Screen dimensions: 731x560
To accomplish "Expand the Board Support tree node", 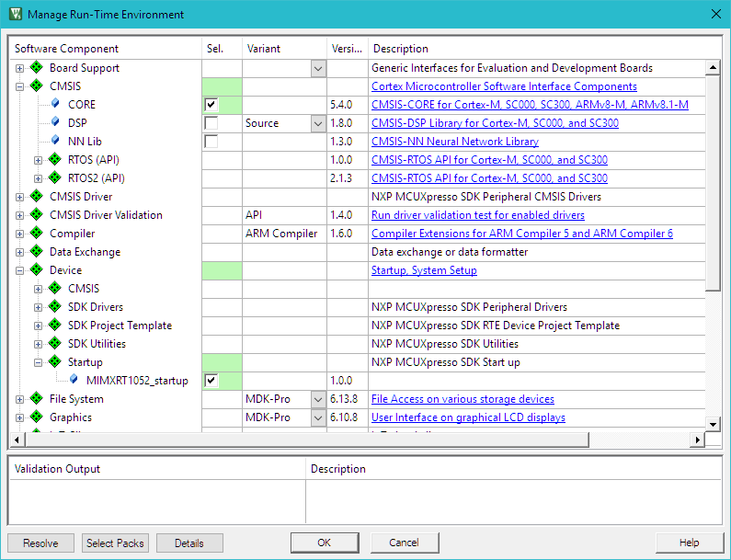I will [19, 68].
